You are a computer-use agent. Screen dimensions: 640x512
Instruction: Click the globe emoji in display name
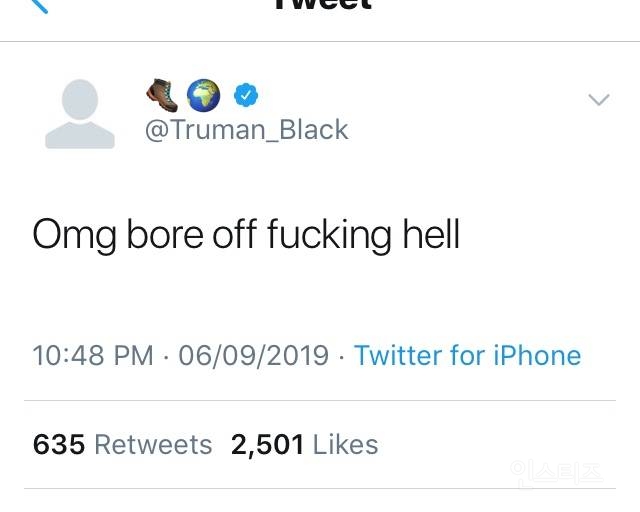(x=204, y=96)
